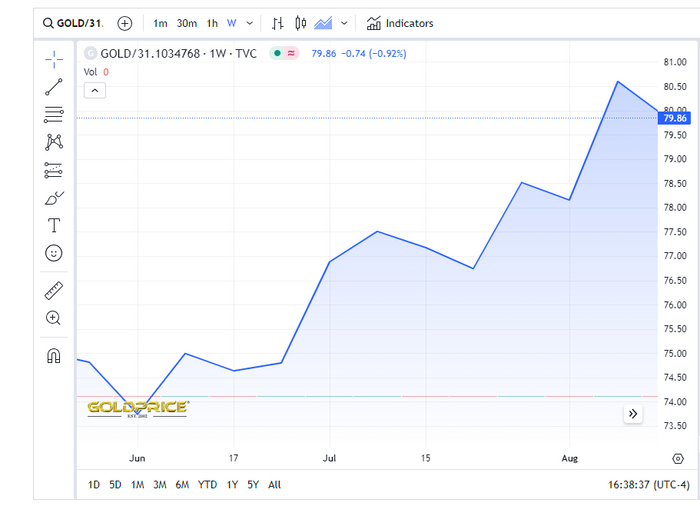700x506 pixels.
Task: Choose the YTD date range
Action: click(x=208, y=484)
